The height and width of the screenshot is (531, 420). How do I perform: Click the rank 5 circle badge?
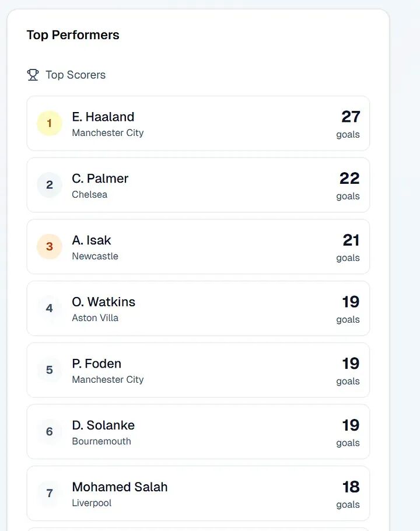pos(50,370)
